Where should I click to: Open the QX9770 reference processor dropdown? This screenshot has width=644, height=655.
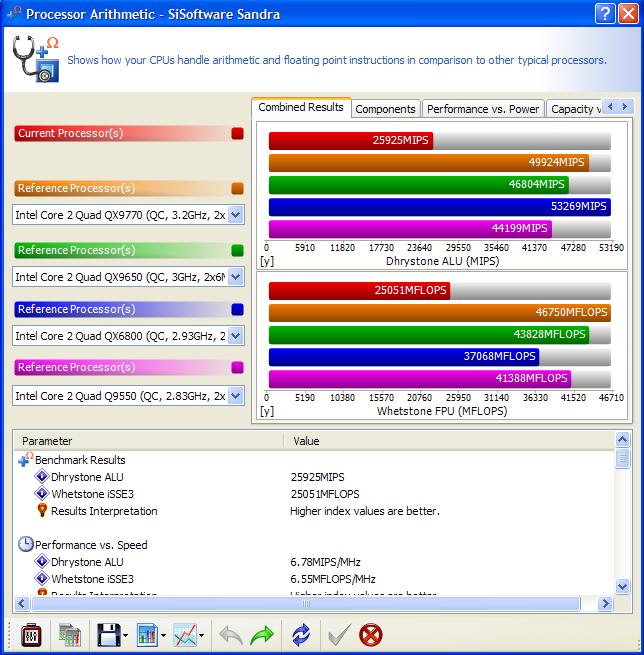[236, 215]
